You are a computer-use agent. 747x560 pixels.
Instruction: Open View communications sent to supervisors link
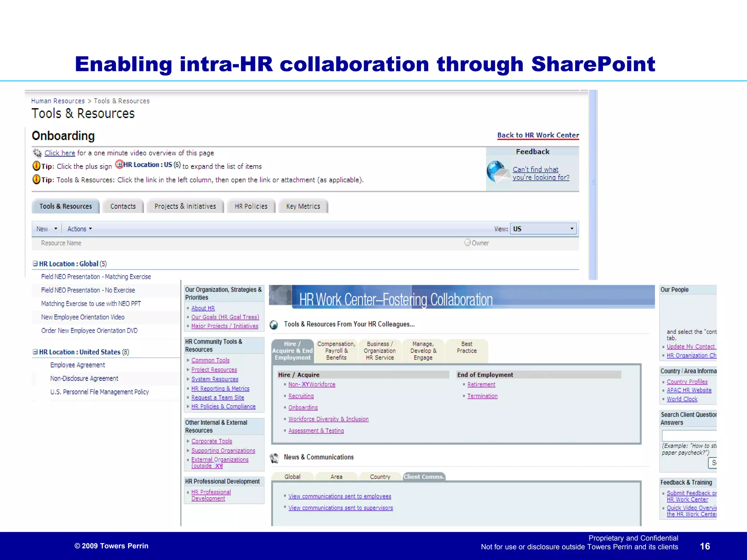coord(341,508)
